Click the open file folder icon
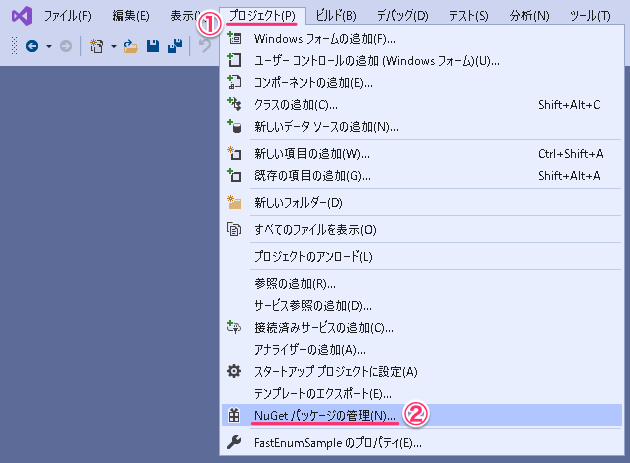The image size is (630, 463). [131, 46]
